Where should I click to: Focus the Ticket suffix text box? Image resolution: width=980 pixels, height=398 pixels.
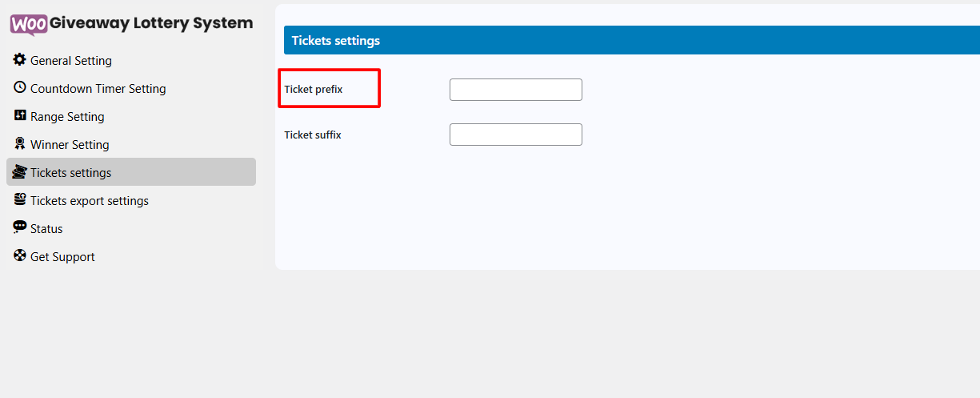point(515,135)
